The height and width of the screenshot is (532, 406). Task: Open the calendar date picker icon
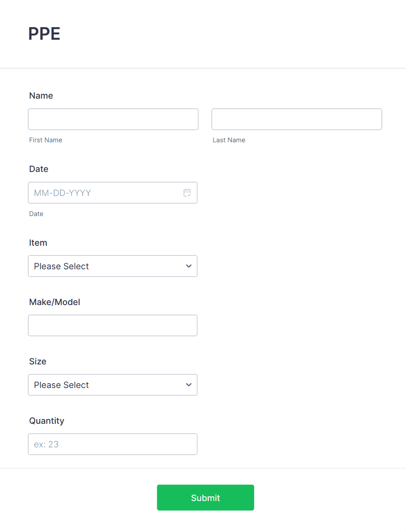coord(187,192)
